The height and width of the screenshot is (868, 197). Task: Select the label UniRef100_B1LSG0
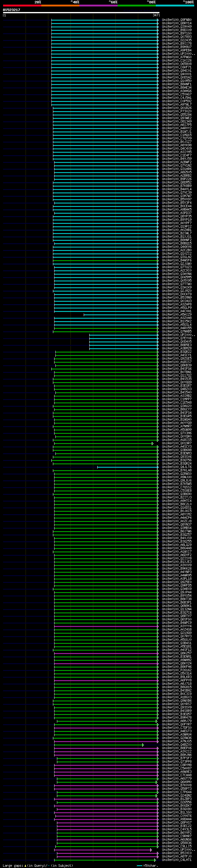click(177, 812)
